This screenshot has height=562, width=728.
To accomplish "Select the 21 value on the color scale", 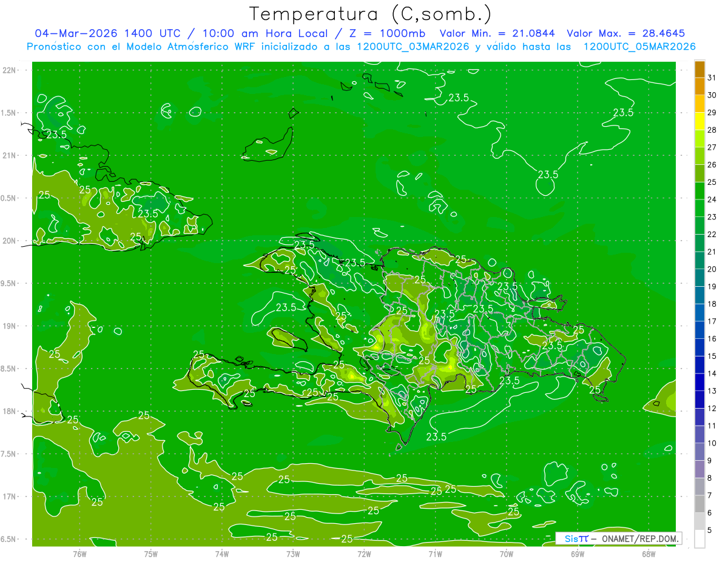I will point(712,252).
